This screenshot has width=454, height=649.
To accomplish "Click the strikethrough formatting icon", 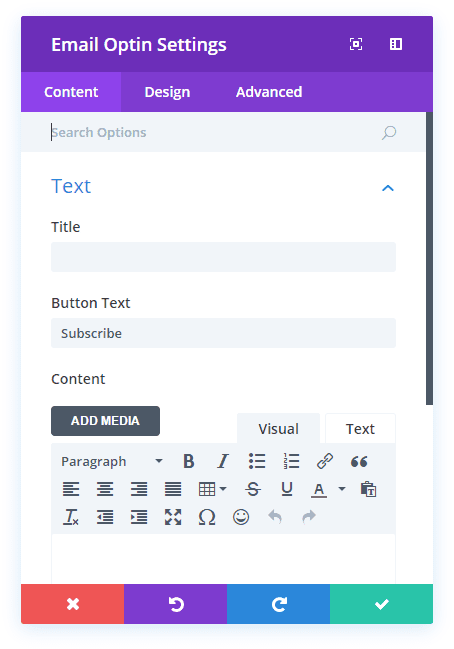I will point(253,489).
